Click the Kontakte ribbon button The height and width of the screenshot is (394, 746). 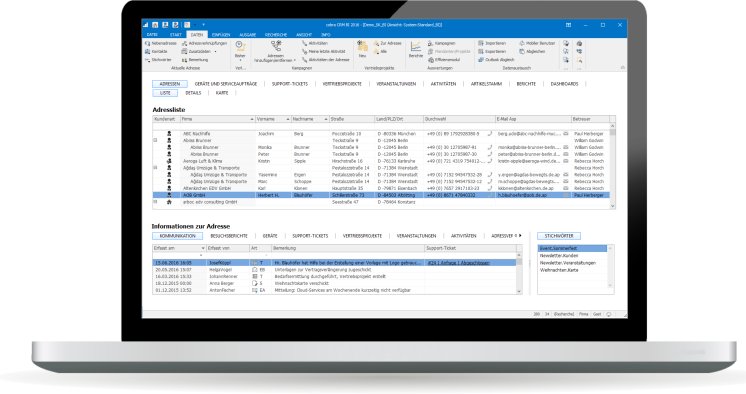[157, 51]
